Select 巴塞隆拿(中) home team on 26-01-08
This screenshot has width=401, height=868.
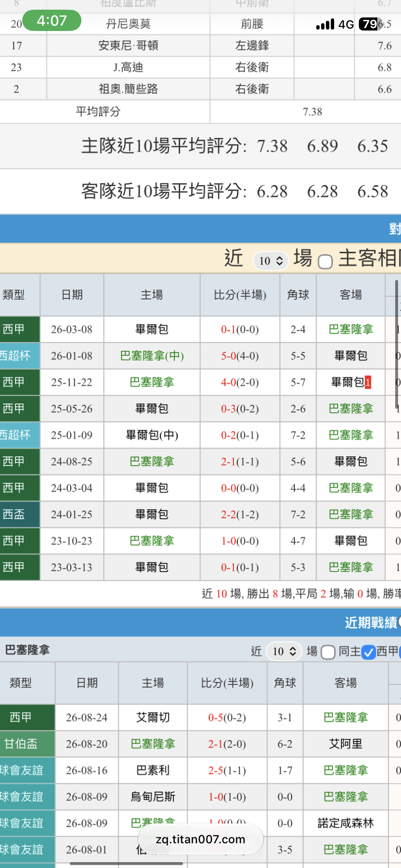pyautogui.click(x=152, y=356)
